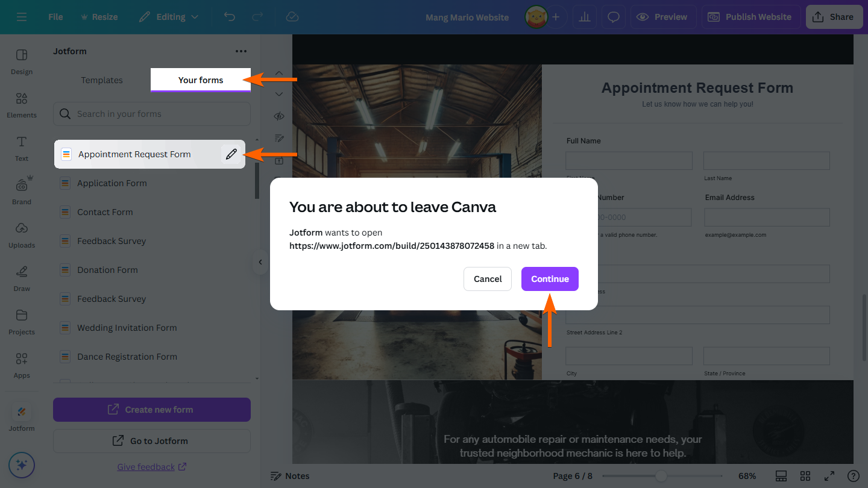
Task: Expand the Editing mode dropdown
Action: [x=169, y=17]
